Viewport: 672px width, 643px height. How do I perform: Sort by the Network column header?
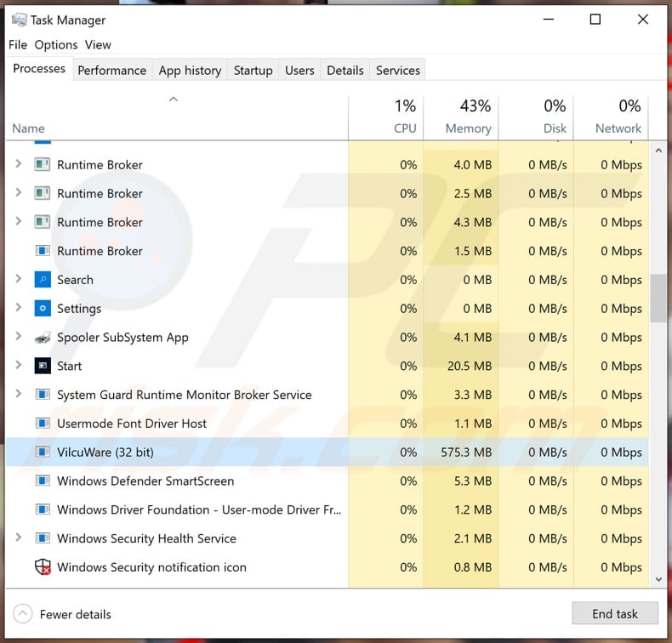(x=611, y=117)
